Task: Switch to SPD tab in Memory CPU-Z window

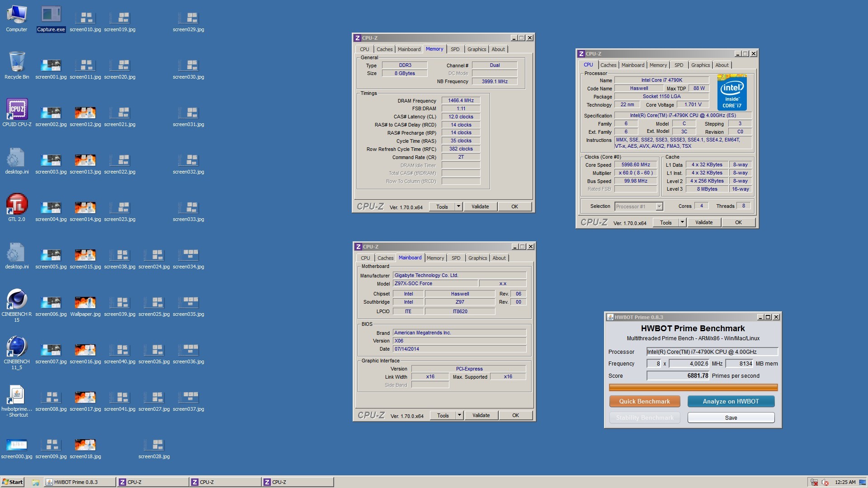Action: click(x=455, y=49)
